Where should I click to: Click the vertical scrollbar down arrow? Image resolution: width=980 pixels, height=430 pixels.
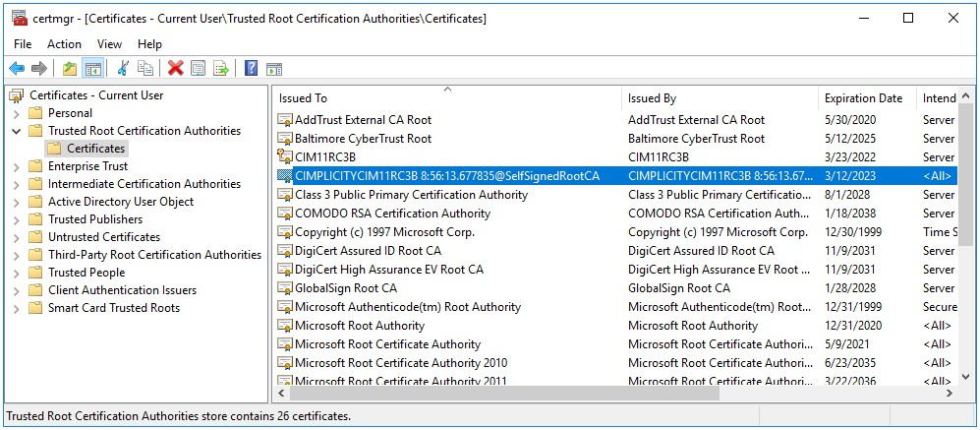coord(966,378)
